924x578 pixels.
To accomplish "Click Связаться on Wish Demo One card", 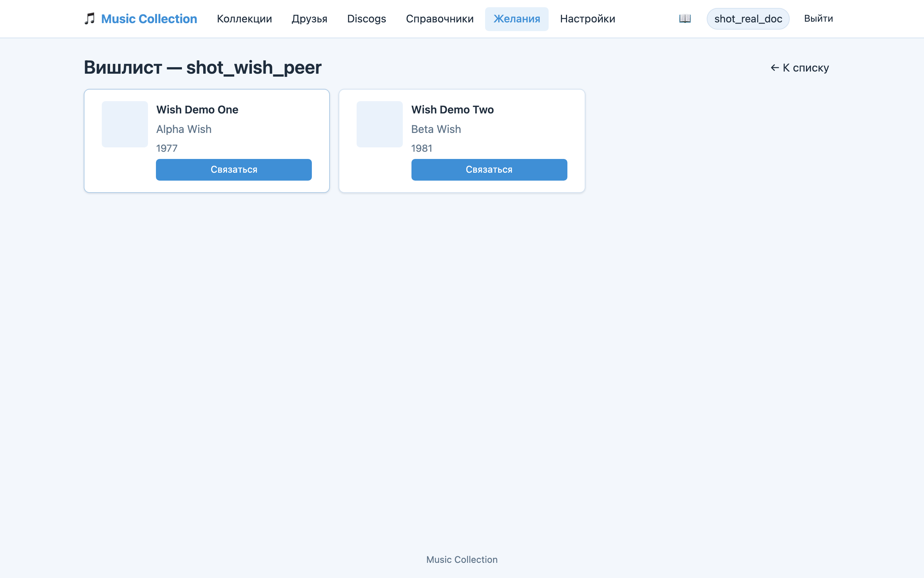I will [234, 170].
